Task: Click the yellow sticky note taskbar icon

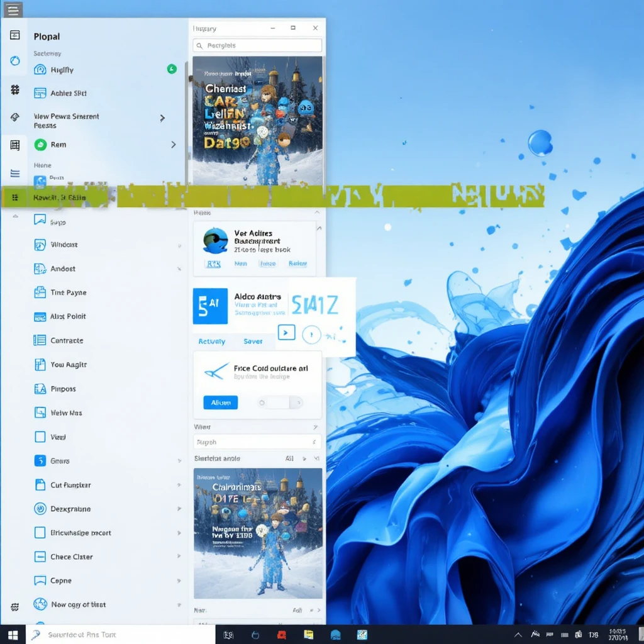Action: click(x=309, y=635)
